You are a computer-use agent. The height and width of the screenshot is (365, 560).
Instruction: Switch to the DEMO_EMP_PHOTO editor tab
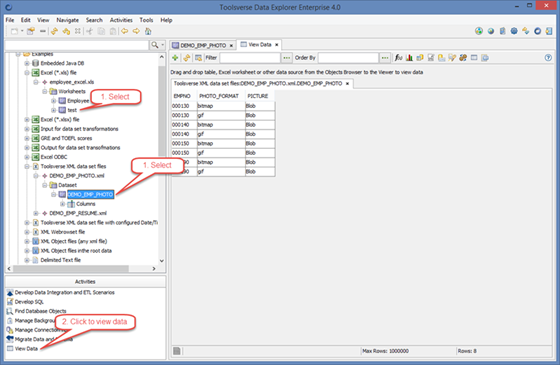(203, 45)
